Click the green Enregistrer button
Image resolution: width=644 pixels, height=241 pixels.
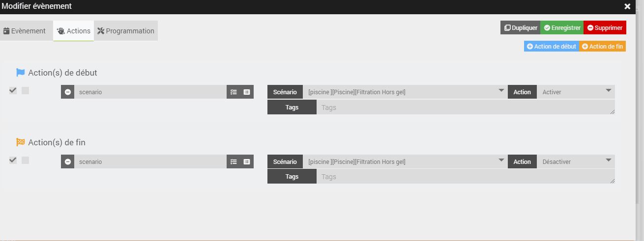pos(562,28)
